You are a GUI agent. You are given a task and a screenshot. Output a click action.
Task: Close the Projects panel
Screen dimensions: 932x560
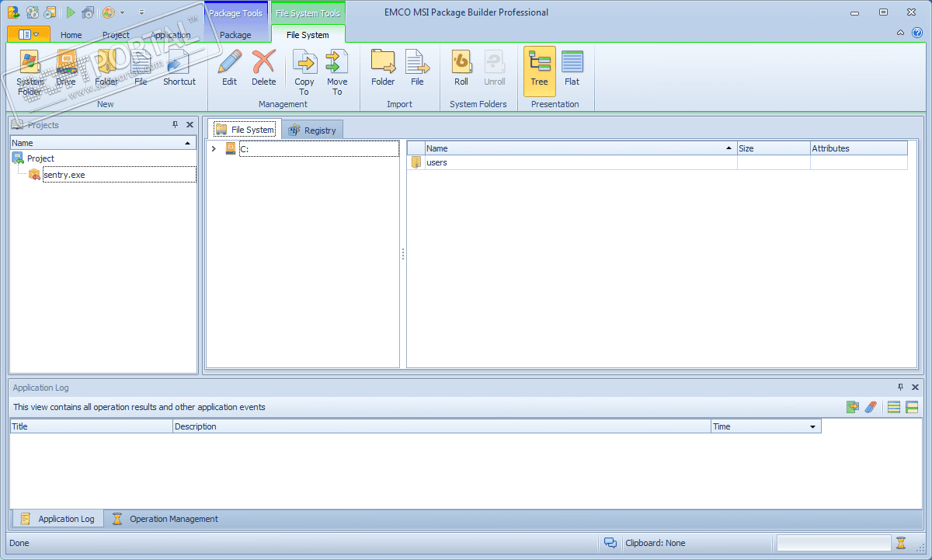click(190, 125)
